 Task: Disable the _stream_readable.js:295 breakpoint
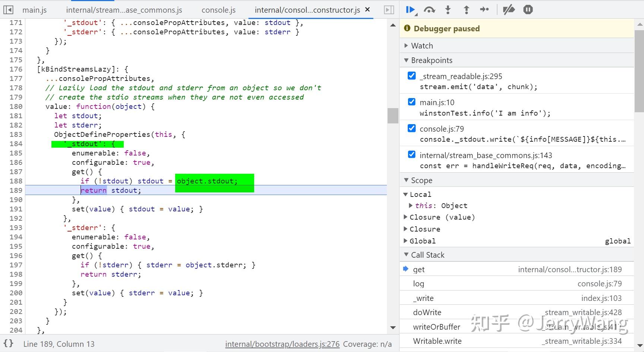point(411,76)
